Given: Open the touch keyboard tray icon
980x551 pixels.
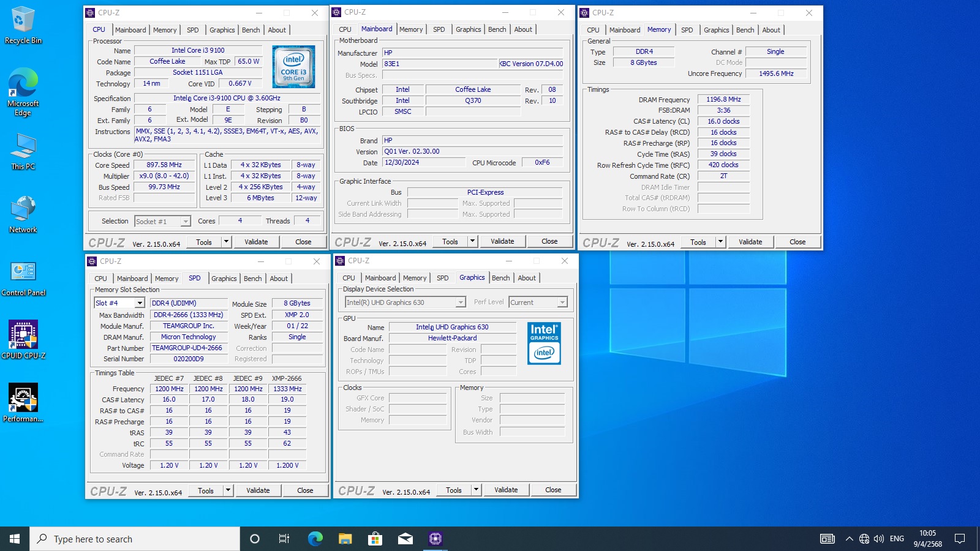Looking at the screenshot, I should [x=827, y=539].
